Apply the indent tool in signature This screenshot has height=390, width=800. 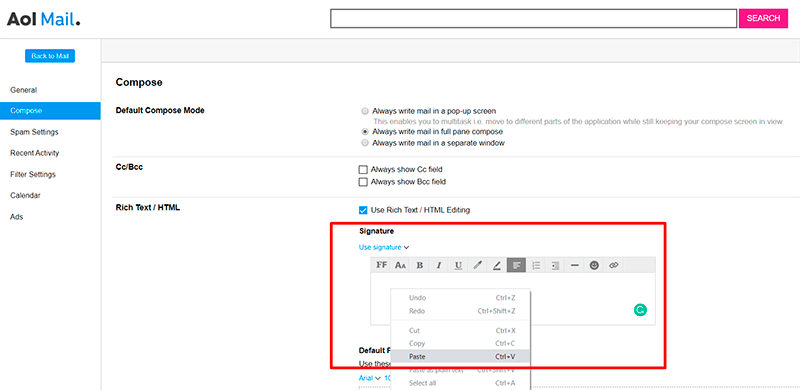(x=555, y=265)
